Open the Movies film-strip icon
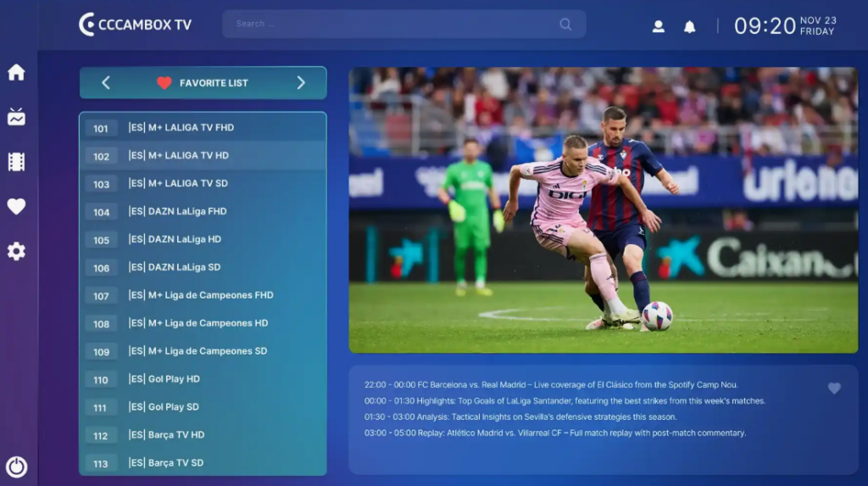 pos(16,162)
